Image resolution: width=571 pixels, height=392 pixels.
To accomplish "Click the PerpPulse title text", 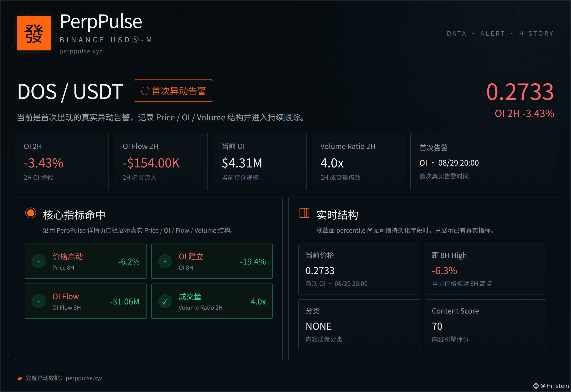I will tap(101, 22).
